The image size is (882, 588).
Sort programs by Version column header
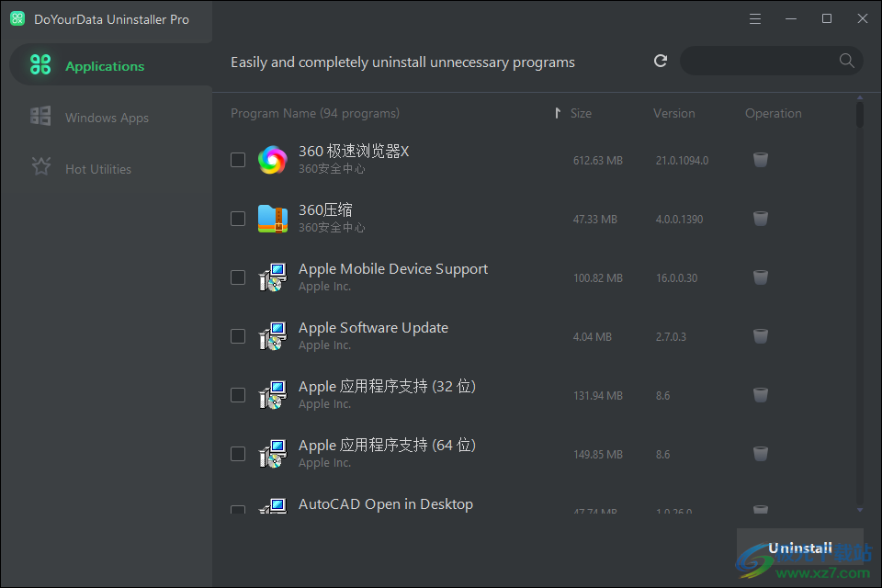click(673, 113)
